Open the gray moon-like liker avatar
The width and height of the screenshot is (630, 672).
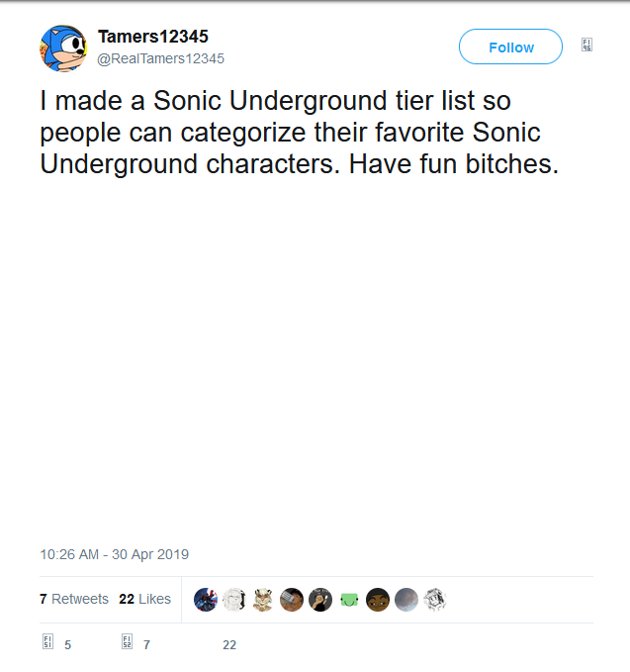406,600
